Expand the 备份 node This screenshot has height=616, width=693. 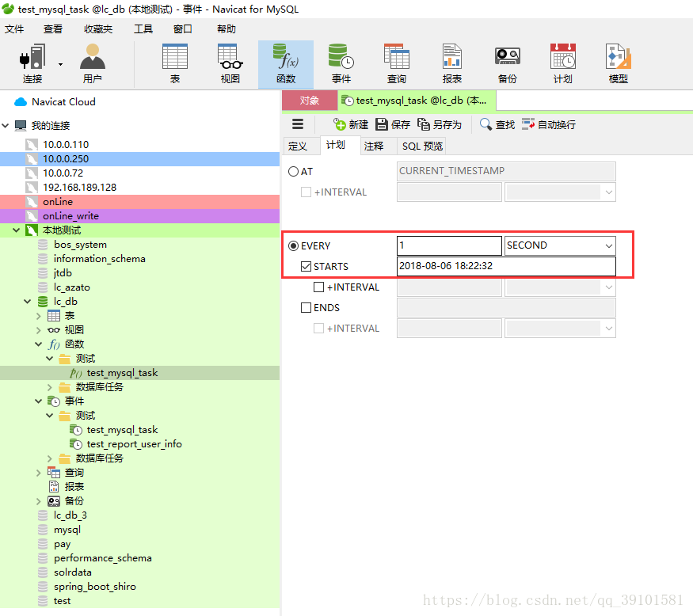[x=39, y=501]
